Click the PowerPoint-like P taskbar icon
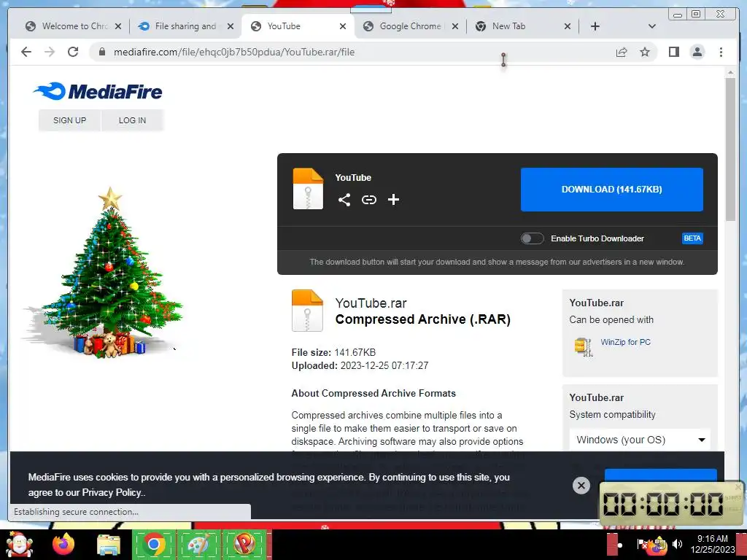 244,544
